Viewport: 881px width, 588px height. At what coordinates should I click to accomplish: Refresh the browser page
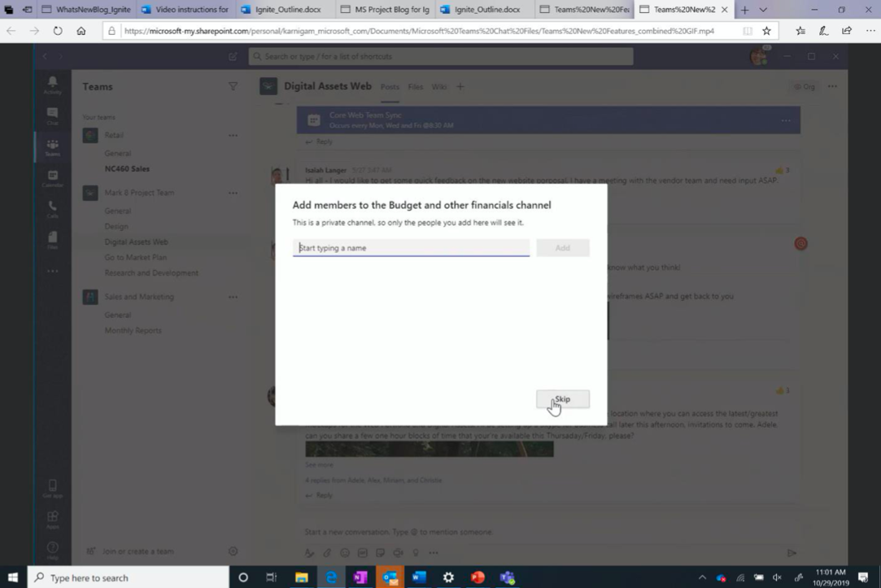tap(57, 31)
